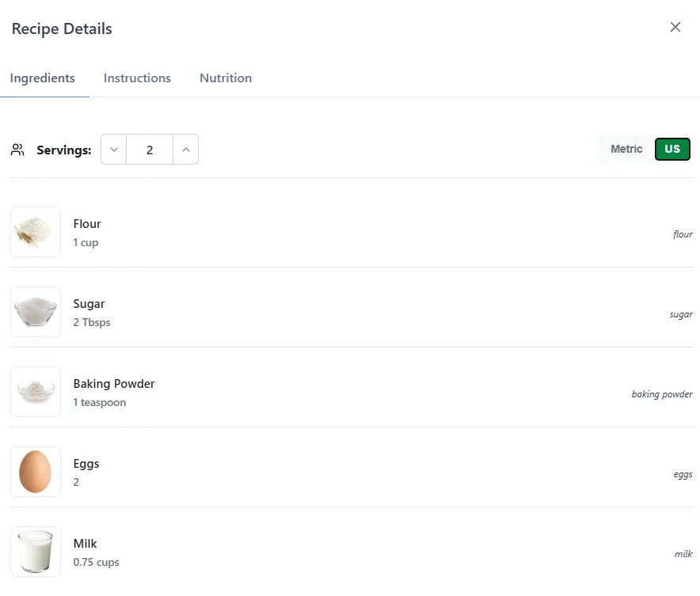Decrease the servings count
700x596 pixels.
[x=113, y=149]
